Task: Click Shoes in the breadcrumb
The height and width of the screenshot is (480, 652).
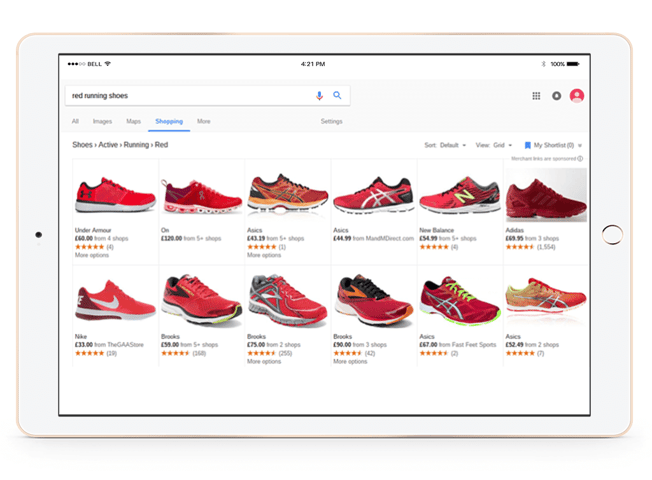Action: pyautogui.click(x=82, y=145)
